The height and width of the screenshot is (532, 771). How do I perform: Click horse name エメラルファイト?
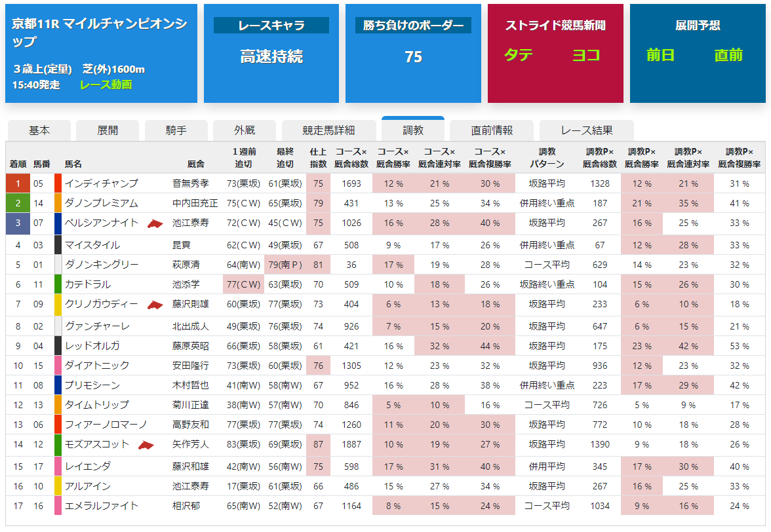pos(101,506)
